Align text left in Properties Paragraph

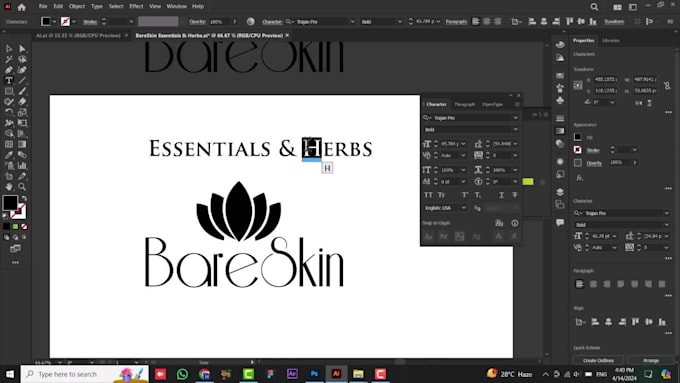coord(579,284)
